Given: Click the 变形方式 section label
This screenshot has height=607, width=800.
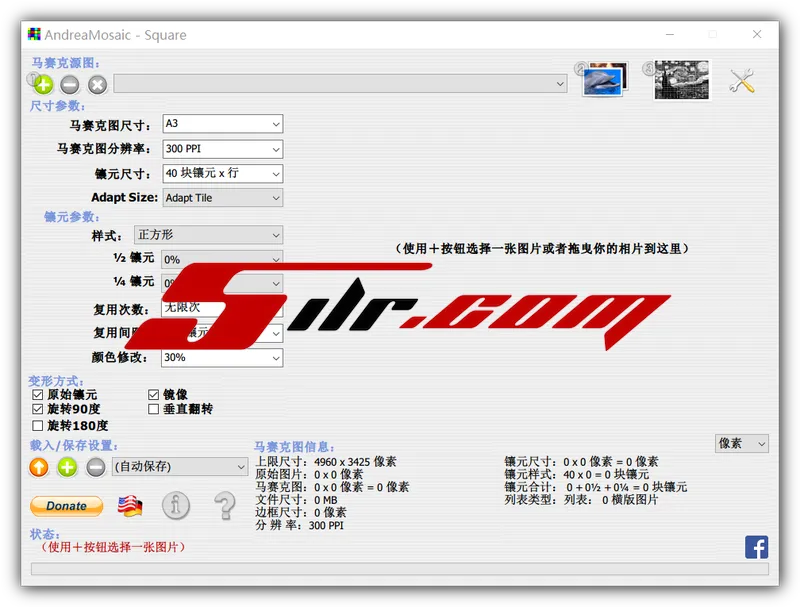Looking at the screenshot, I should 56,381.
